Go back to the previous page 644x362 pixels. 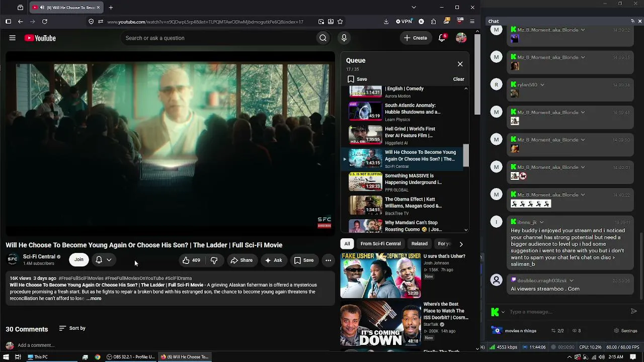pyautogui.click(x=21, y=22)
